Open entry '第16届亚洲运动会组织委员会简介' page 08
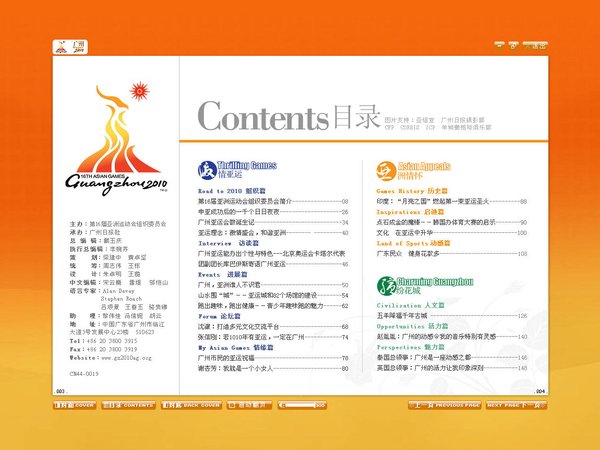 [273, 201]
